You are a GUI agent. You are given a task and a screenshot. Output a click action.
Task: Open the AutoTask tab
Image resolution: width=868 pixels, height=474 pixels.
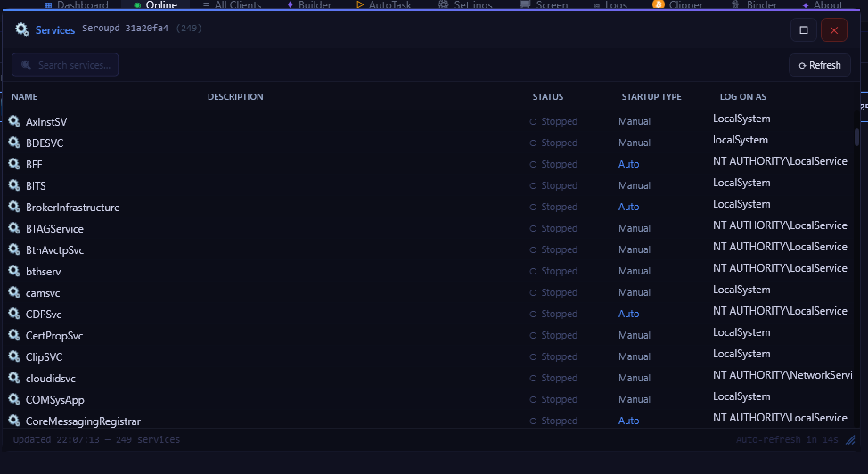tap(383, 5)
